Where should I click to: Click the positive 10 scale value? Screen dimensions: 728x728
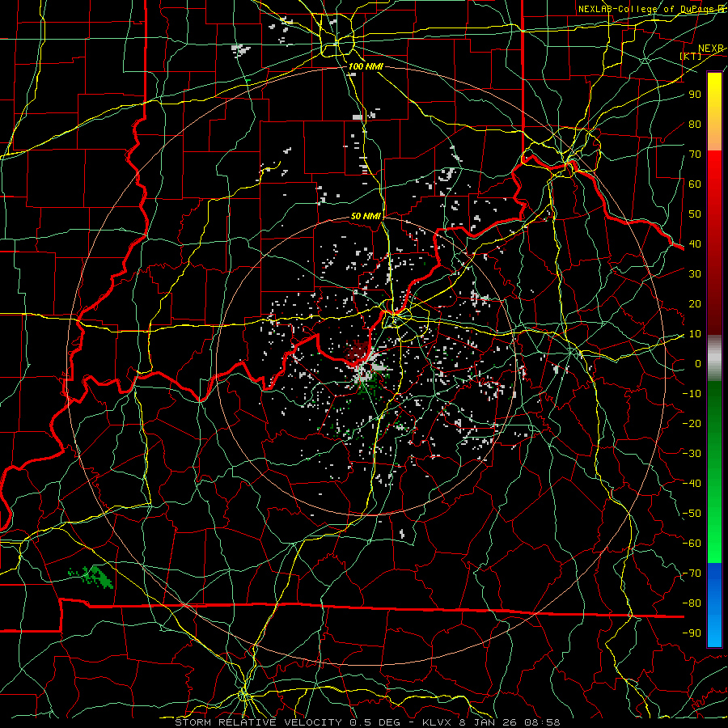pyautogui.click(x=695, y=334)
